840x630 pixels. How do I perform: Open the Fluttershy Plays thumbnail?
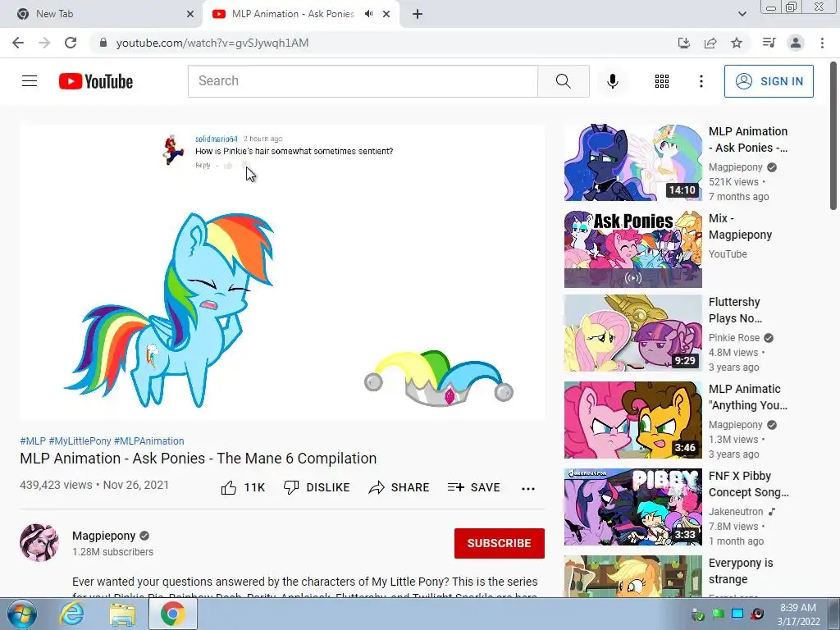tap(632, 333)
